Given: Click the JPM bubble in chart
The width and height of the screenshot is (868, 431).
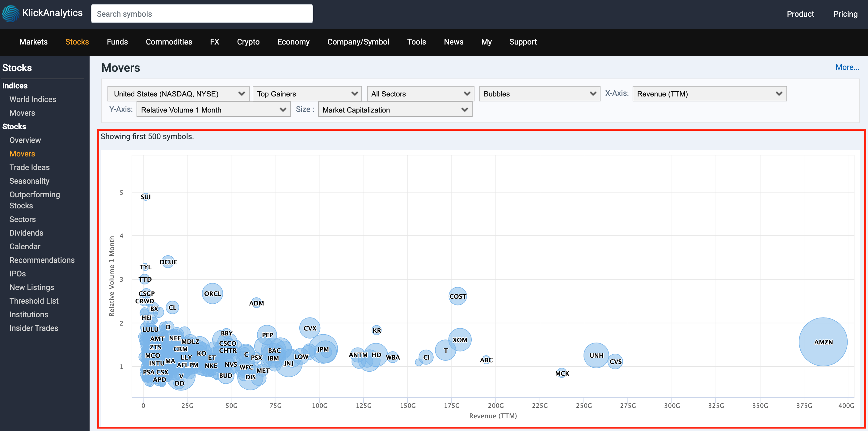Looking at the screenshot, I should pos(323,349).
